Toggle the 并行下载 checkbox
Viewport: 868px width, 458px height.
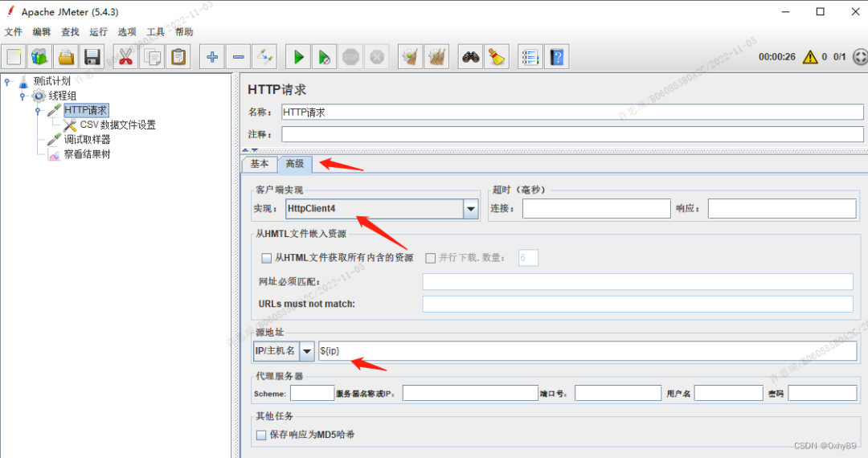click(x=430, y=258)
